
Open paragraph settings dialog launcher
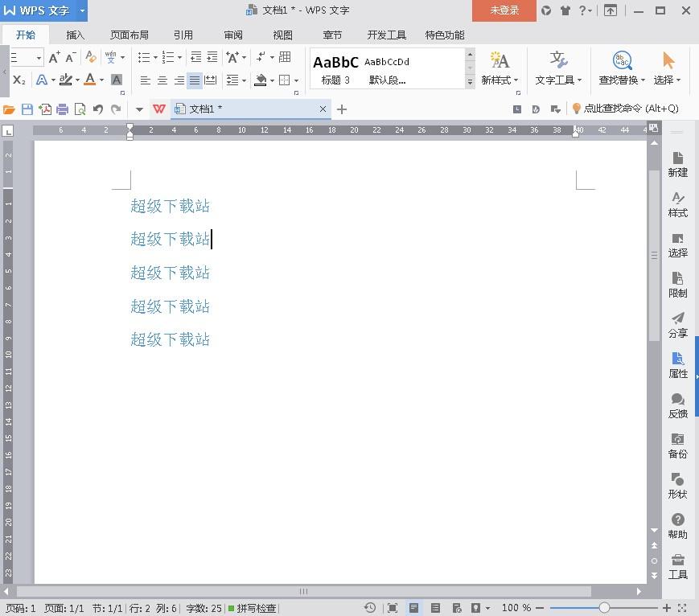(x=296, y=93)
